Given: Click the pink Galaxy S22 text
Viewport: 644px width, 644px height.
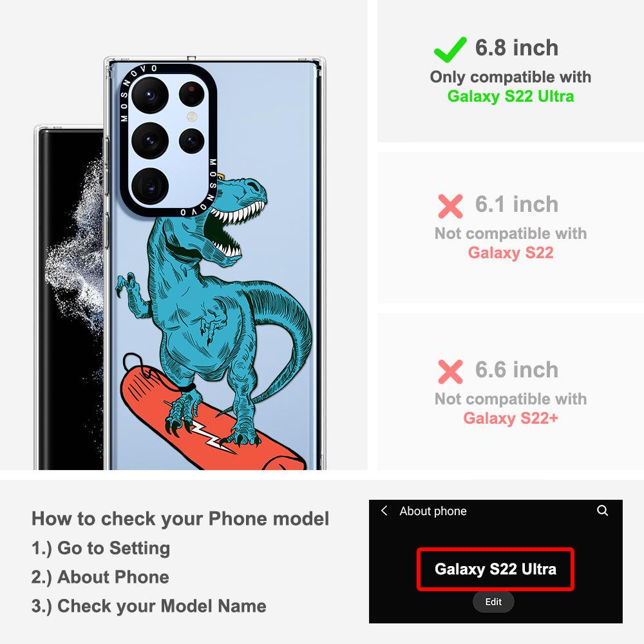Looking at the screenshot, I should point(511,252).
